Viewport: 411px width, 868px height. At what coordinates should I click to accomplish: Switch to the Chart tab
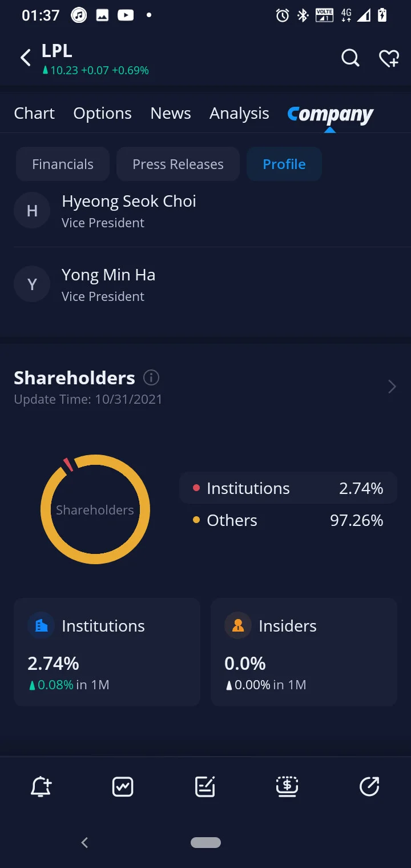[34, 113]
